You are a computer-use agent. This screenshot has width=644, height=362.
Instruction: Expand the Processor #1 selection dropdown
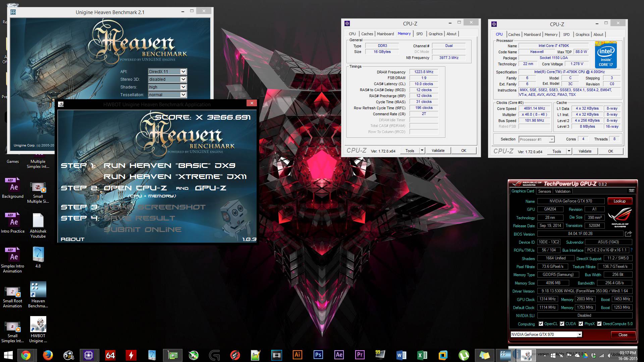551,139
